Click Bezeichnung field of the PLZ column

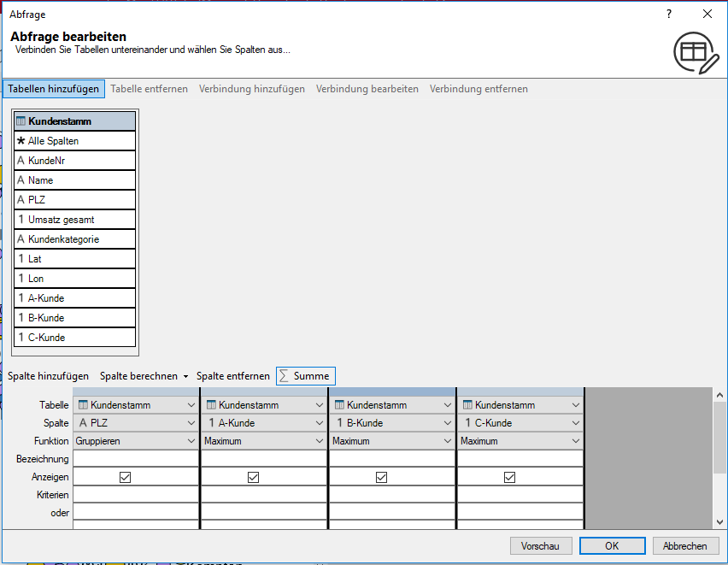[x=136, y=459]
